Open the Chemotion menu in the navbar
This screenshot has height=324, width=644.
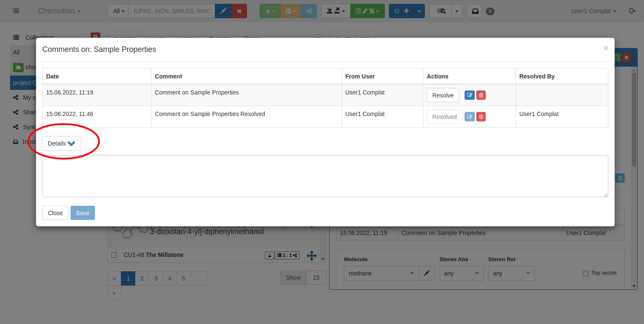59,11
